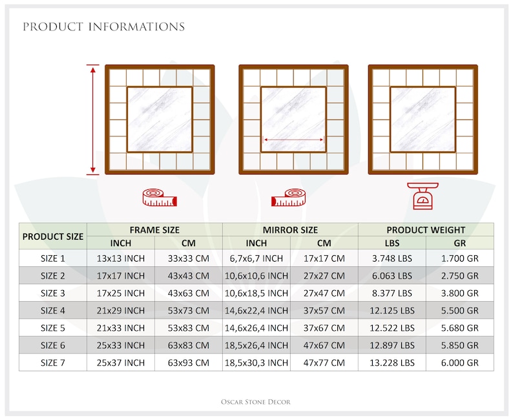Click the 43x43 CM cell
The height and width of the screenshot is (420, 513).
(x=189, y=276)
